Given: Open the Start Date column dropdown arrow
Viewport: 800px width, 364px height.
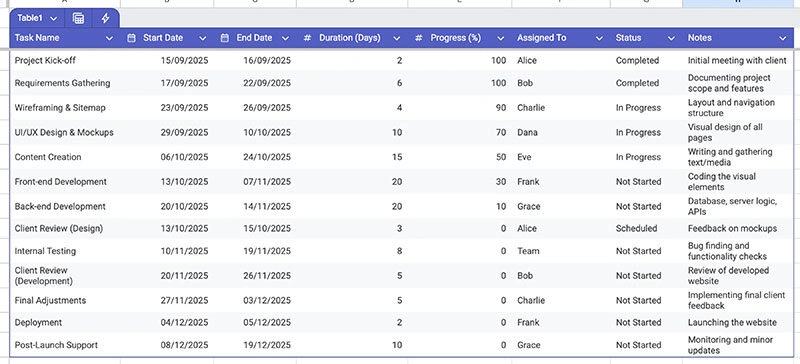Looking at the screenshot, I should point(203,38).
